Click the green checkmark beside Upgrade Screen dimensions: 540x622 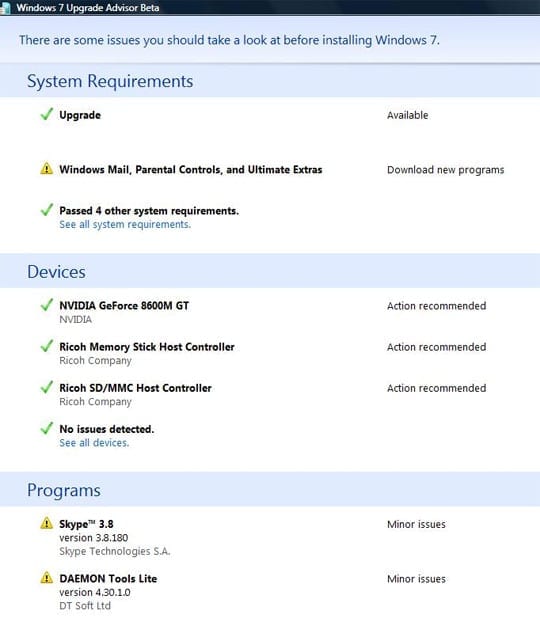point(46,114)
